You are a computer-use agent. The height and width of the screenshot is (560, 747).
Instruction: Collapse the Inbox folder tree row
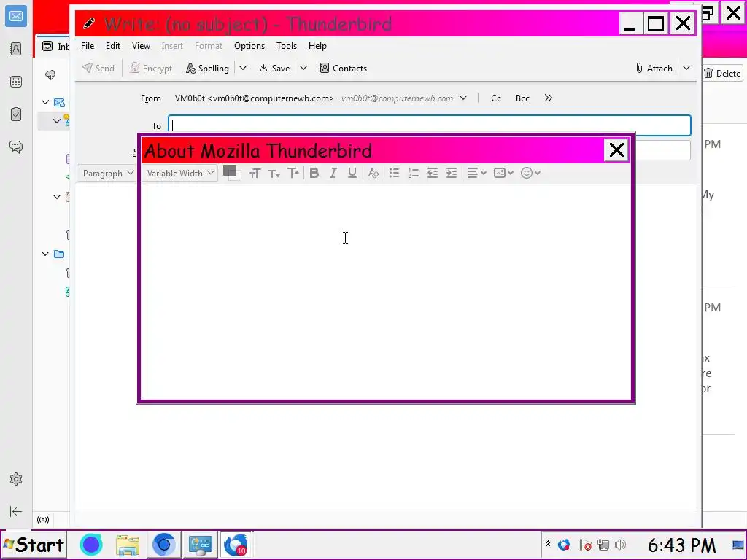(57, 121)
